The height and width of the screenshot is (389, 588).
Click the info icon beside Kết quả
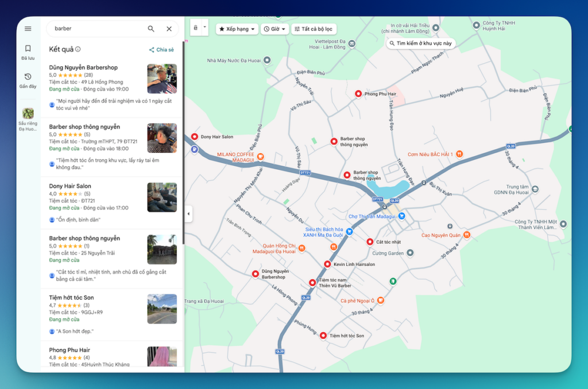click(x=78, y=49)
